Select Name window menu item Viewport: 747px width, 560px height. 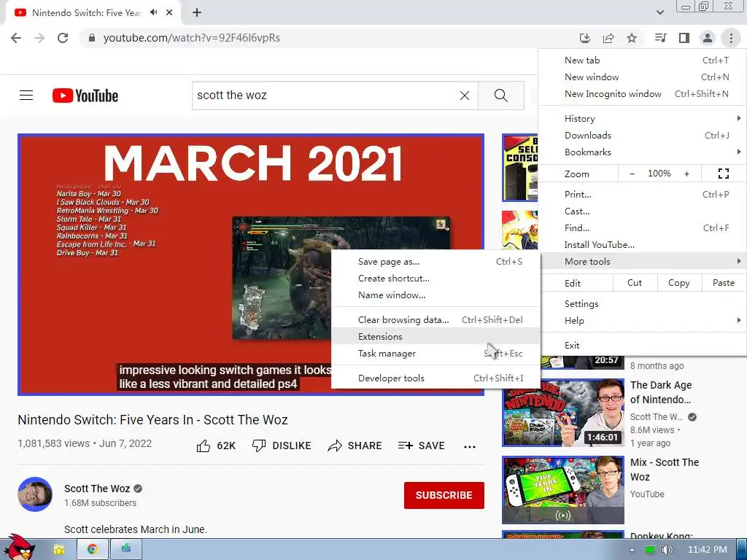pos(436,295)
